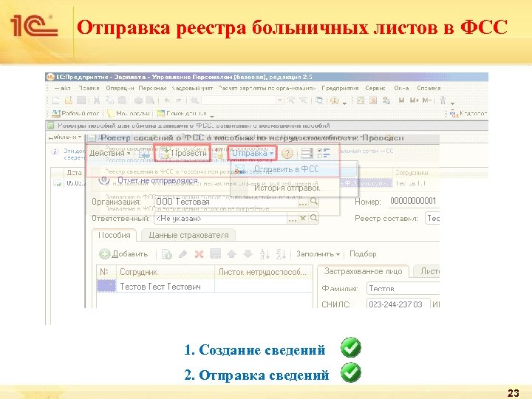This screenshot has width=532, height=399.
Task: Open the ellipsis selector for Организация
Action: click(303, 202)
